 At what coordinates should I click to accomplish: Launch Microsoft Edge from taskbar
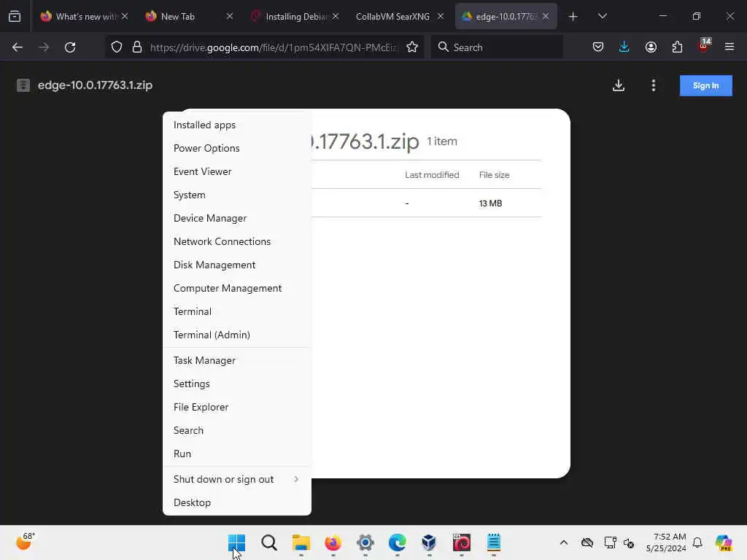[398, 542]
